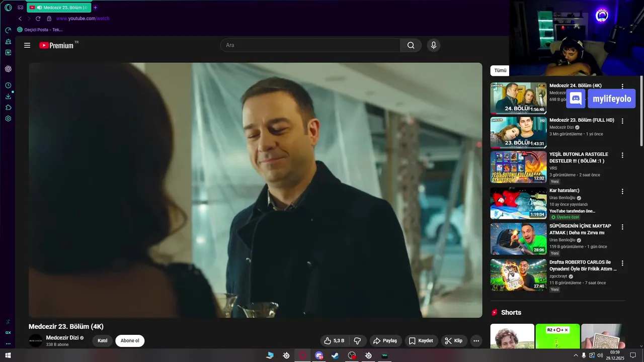Click the Windows Start button
The image size is (644, 362).
[x=8, y=355]
